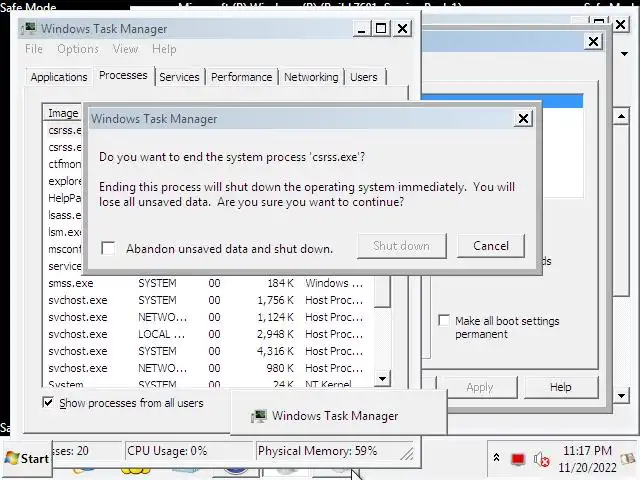
Task: Show hidden tray icons arrow
Action: (496, 458)
